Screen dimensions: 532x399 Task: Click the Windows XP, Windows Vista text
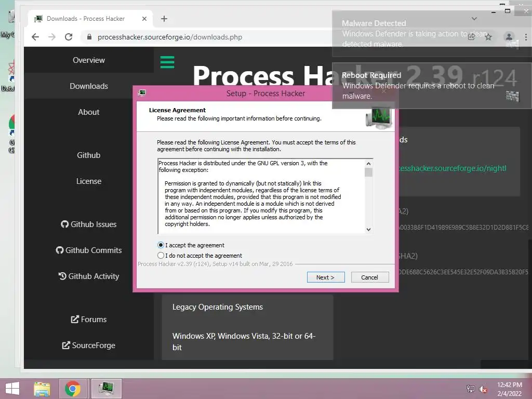pos(244,342)
